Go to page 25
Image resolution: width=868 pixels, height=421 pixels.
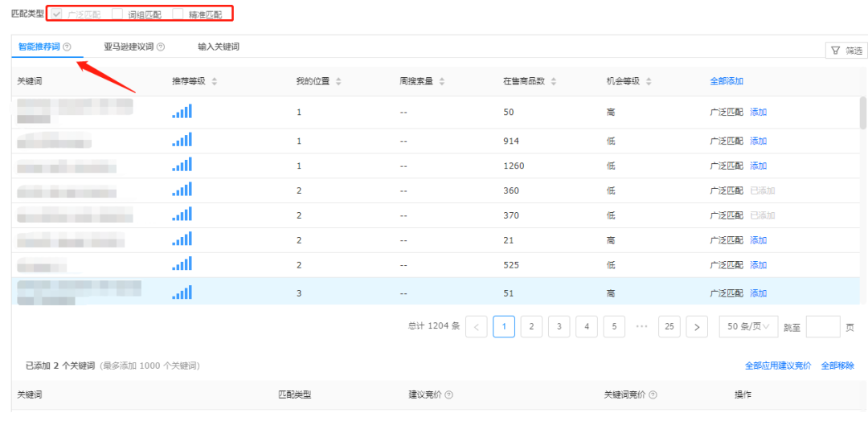coord(669,326)
